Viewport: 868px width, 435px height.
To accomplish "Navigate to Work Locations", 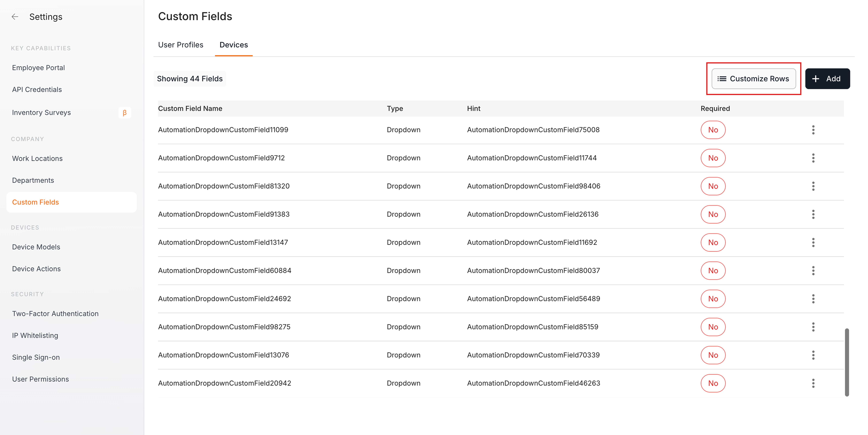I will coord(37,158).
